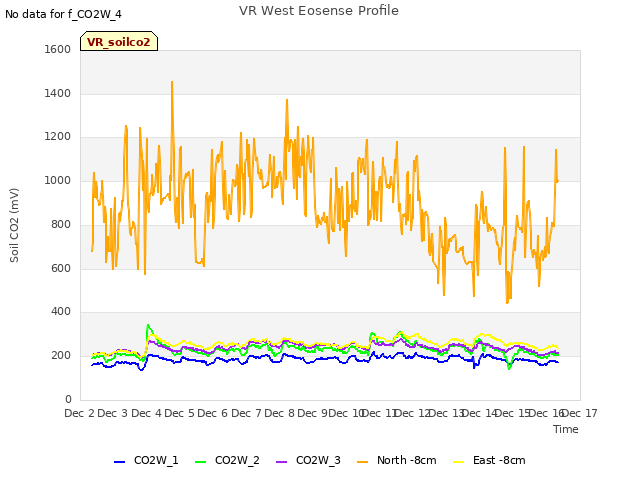Screen dimensions: 640x480
Task: Click the Dec 2 x-axis tick label
Action: (x=80, y=413)
